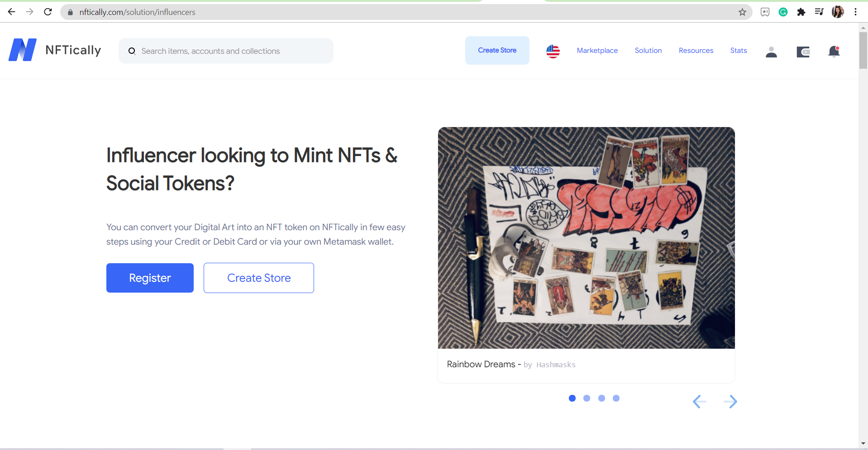Click the blue Register button

150,278
